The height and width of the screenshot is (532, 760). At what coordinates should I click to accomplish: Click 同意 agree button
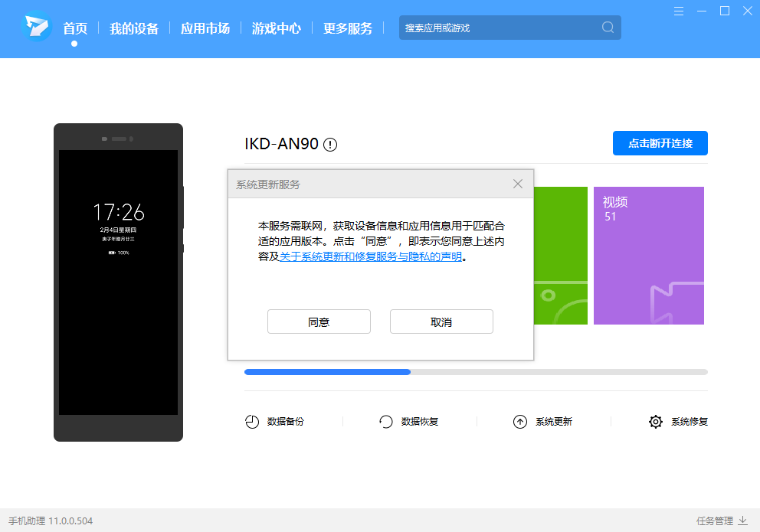(x=319, y=321)
